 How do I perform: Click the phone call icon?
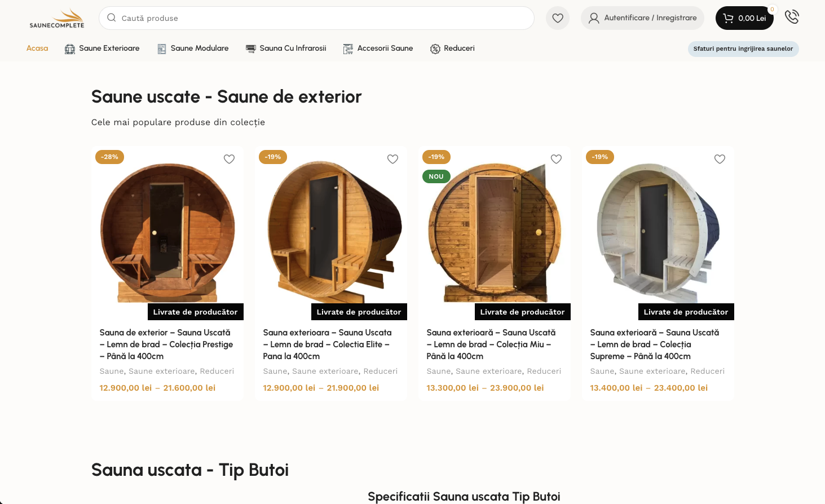coord(792,17)
